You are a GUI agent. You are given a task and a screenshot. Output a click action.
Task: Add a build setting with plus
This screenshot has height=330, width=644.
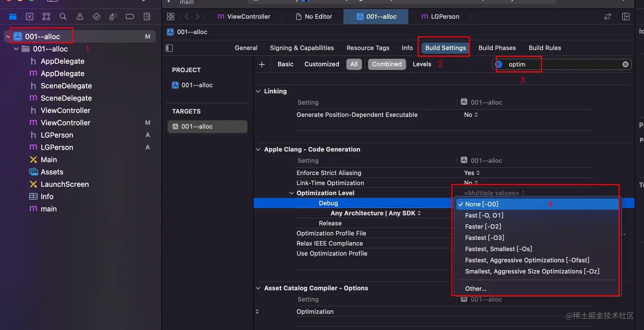(262, 64)
